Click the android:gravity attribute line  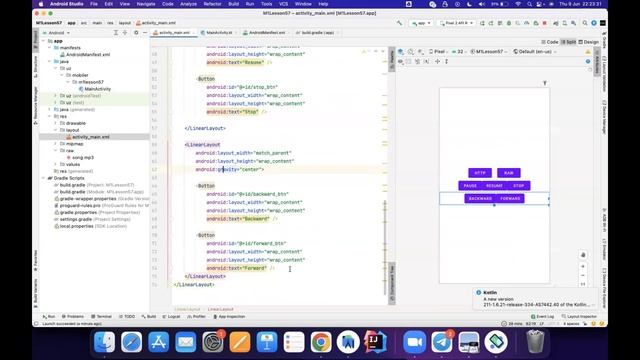pos(229,169)
